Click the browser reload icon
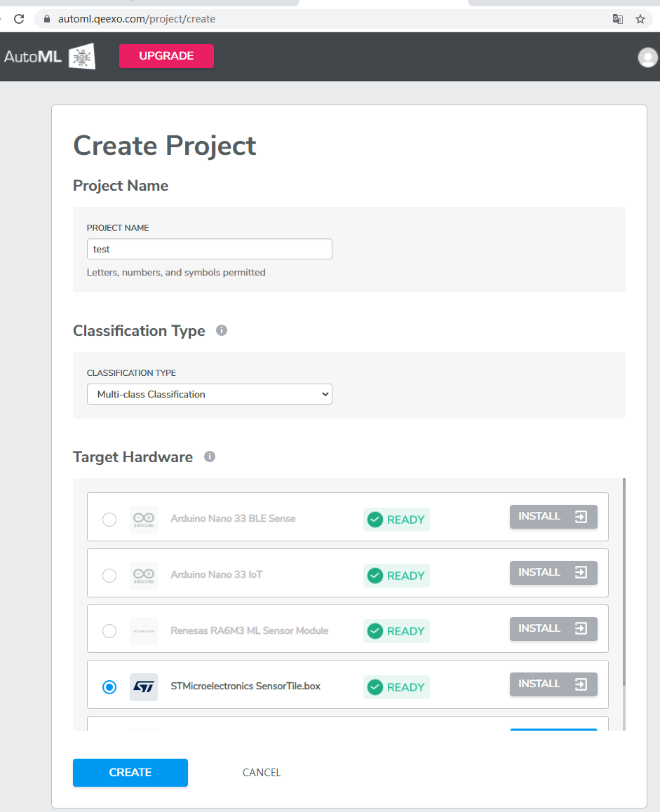 click(19, 19)
